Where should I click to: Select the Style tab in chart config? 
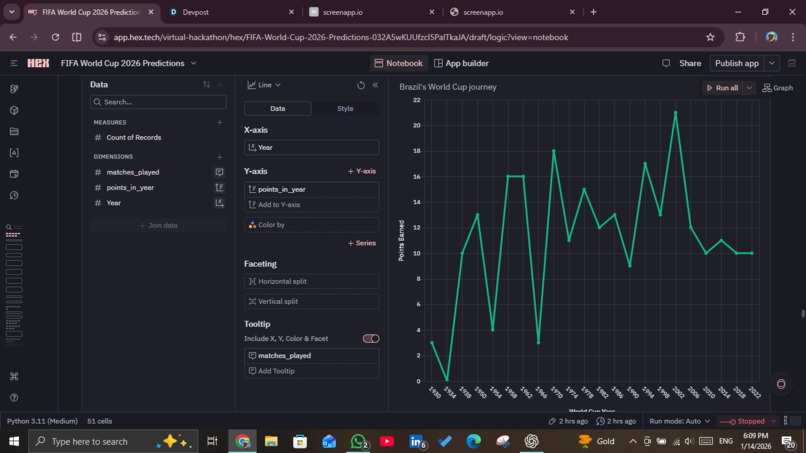(345, 108)
